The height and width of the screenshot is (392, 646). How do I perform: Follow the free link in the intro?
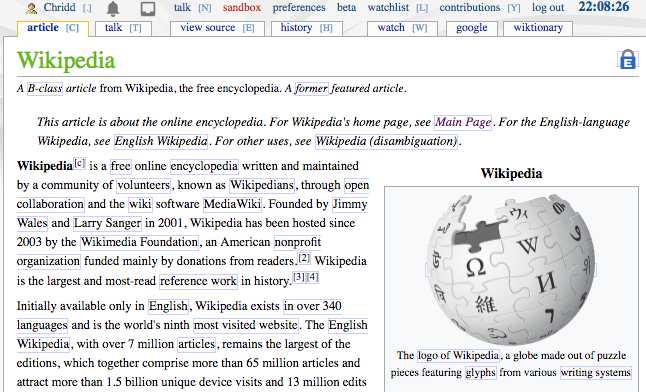[x=121, y=166]
